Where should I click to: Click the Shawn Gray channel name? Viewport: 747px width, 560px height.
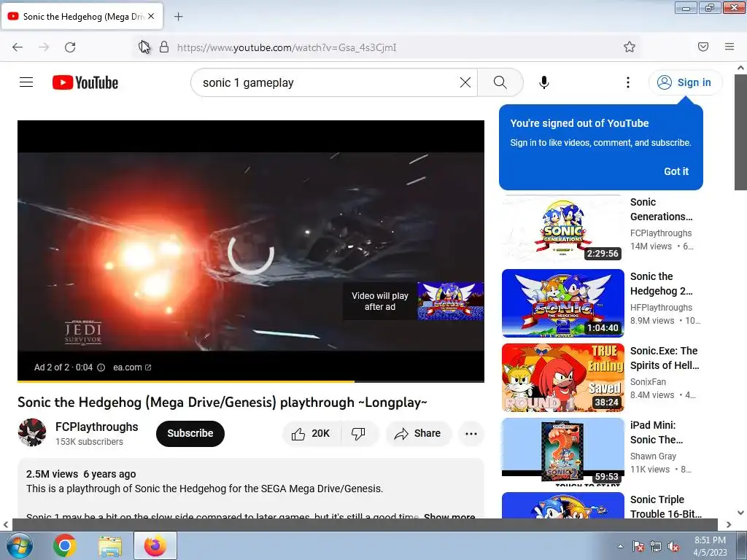[x=653, y=456]
